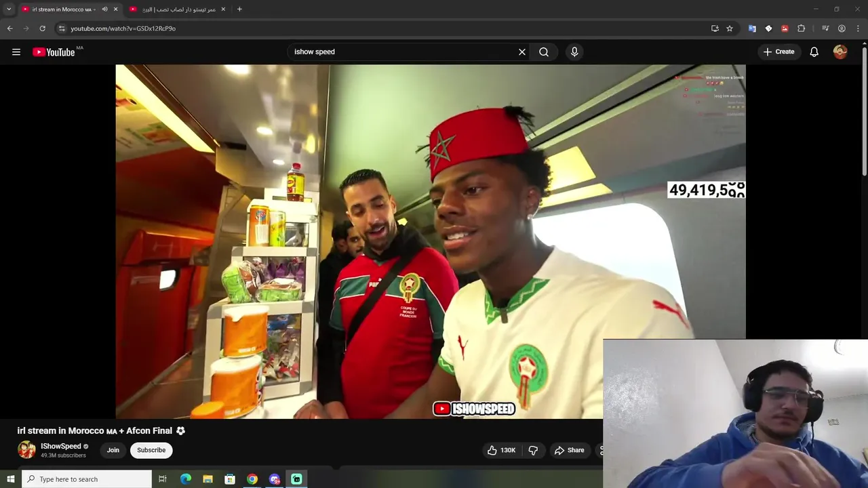Click the Windows taskbar search box
Screen dimensions: 868x488
tap(87, 479)
